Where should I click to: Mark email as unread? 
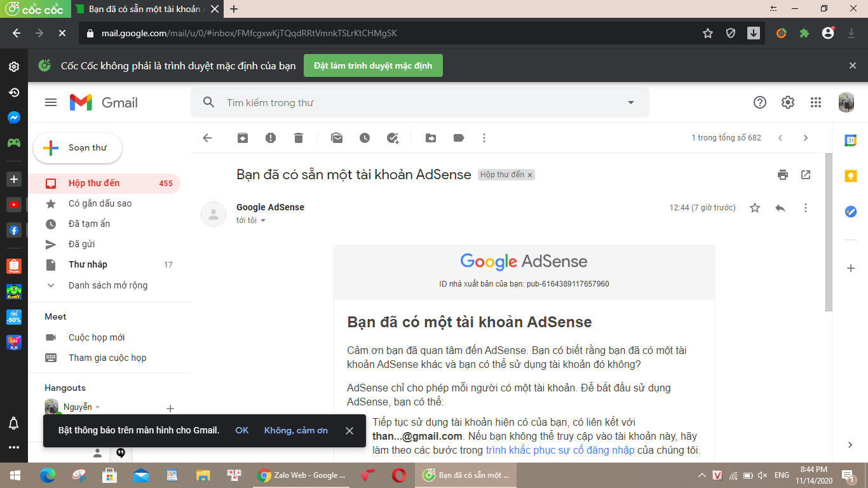point(337,138)
